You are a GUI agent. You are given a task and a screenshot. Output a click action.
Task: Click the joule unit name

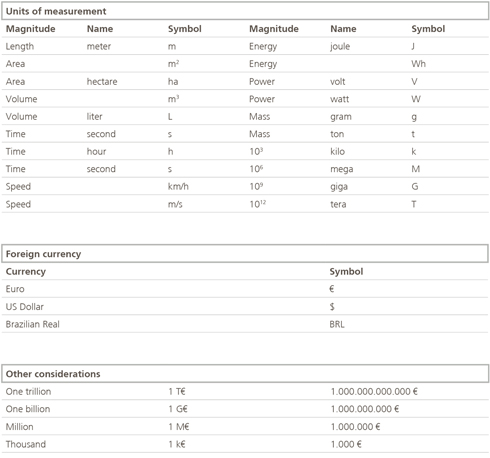(340, 46)
